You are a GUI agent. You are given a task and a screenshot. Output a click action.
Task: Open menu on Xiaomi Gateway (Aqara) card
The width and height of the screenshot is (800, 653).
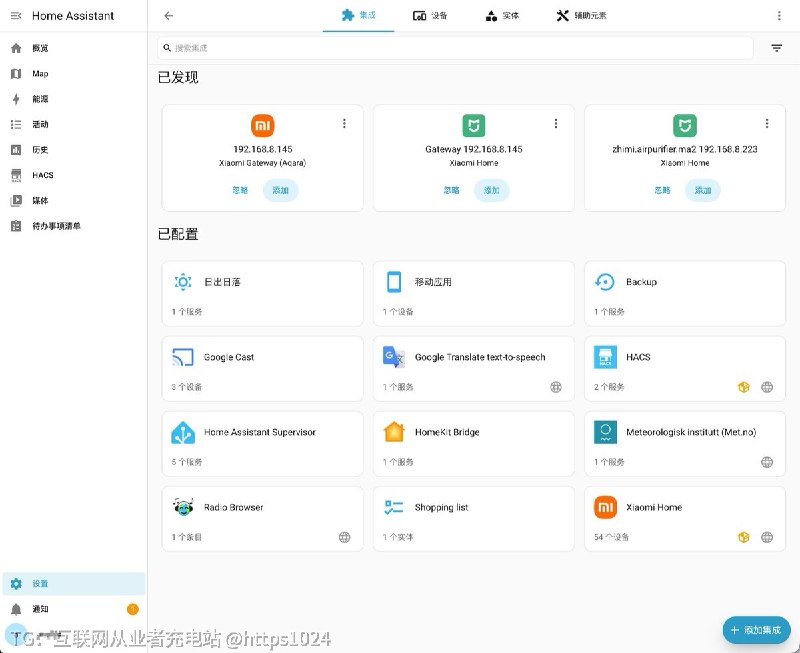coord(344,123)
